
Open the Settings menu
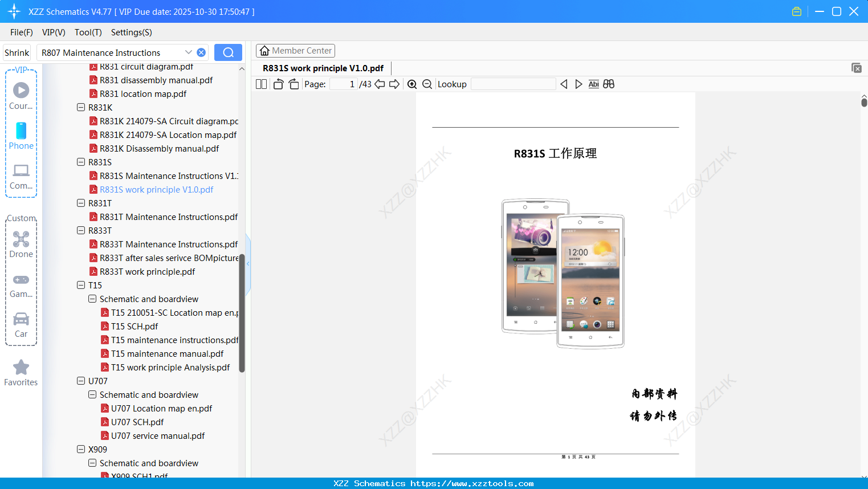click(x=131, y=32)
